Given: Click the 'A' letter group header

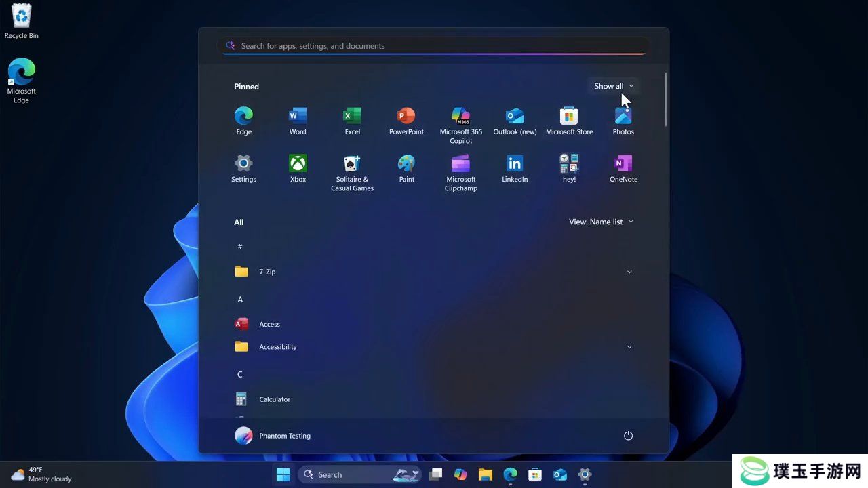Looking at the screenshot, I should (x=240, y=300).
